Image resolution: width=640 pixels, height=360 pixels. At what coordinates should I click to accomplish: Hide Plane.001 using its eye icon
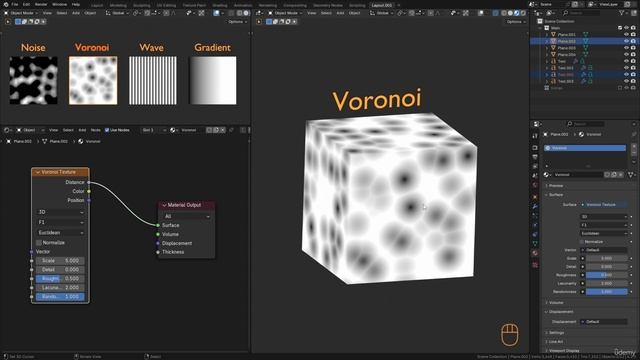[626, 35]
